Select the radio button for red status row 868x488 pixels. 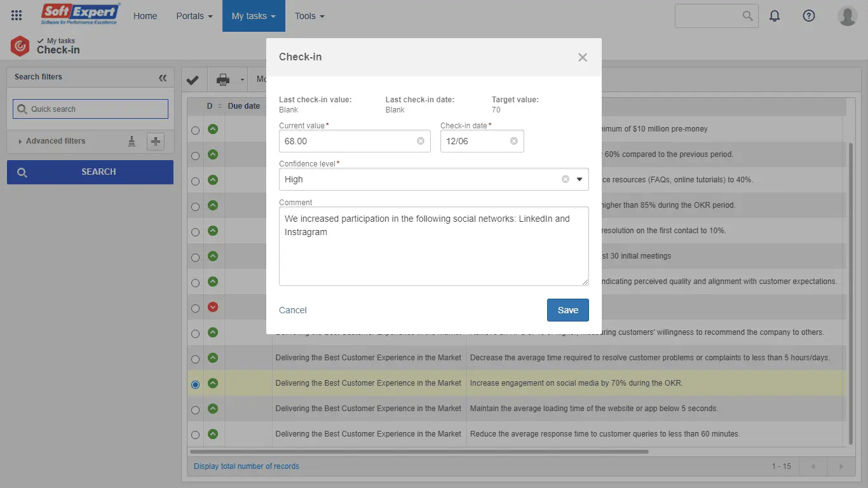195,308
